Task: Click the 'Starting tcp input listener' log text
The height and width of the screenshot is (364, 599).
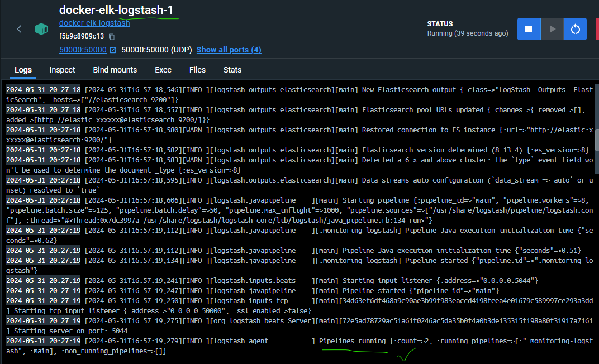Action: 163,311
